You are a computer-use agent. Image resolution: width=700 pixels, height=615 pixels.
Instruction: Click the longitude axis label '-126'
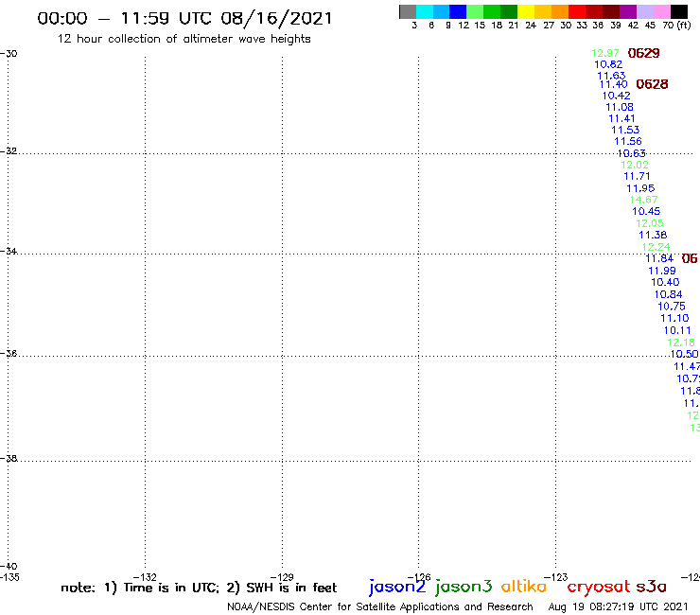click(419, 577)
